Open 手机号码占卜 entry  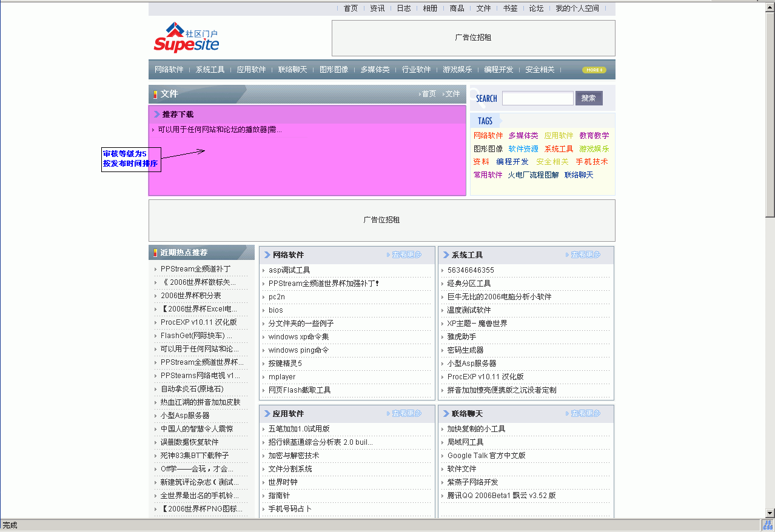[290, 509]
